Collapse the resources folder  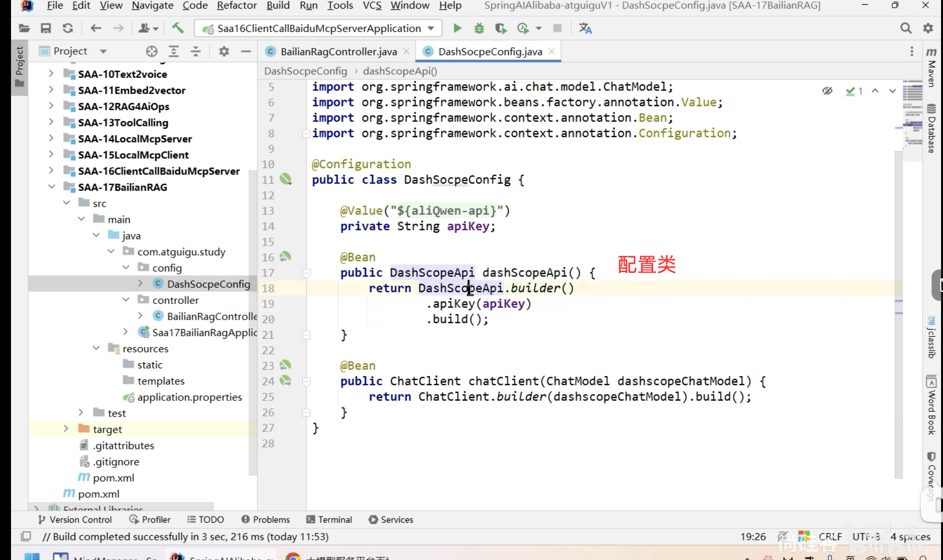[96, 348]
